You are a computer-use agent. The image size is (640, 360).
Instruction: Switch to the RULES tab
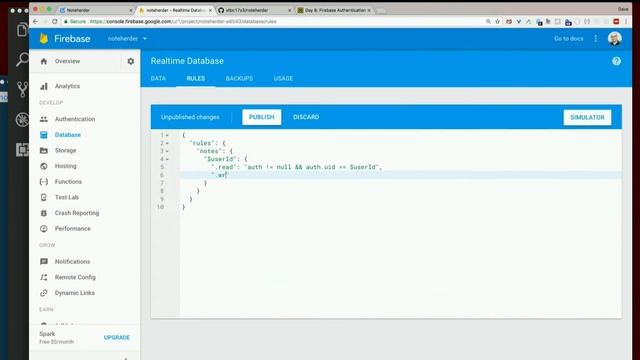click(x=196, y=78)
